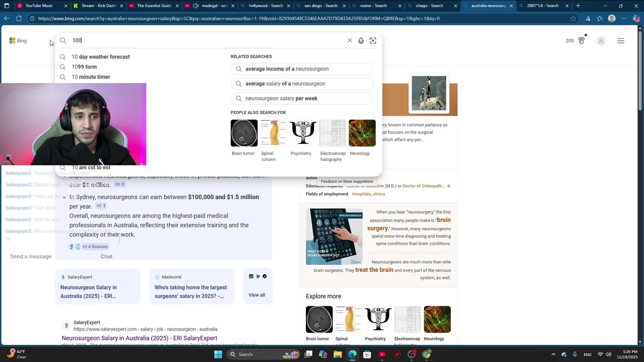Open Doctor of Osteopathic link
This screenshot has height=362, width=644.
[423, 186]
